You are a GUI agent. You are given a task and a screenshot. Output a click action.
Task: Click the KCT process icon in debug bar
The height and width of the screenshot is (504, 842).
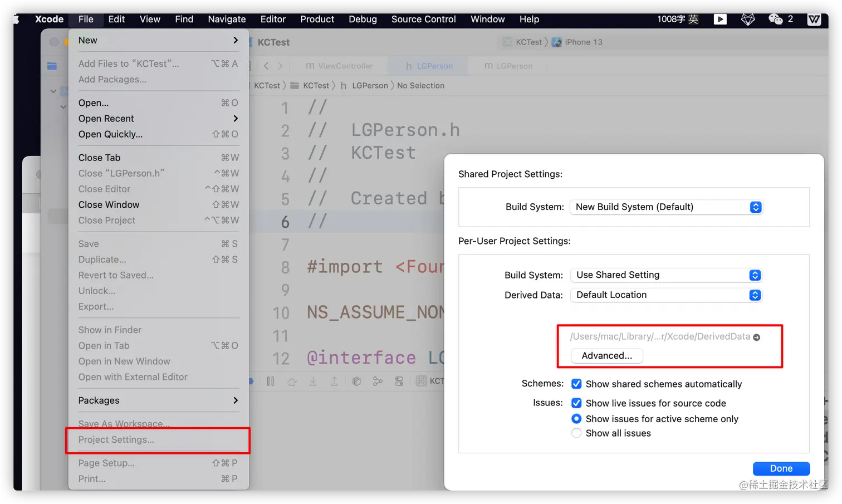click(x=422, y=381)
